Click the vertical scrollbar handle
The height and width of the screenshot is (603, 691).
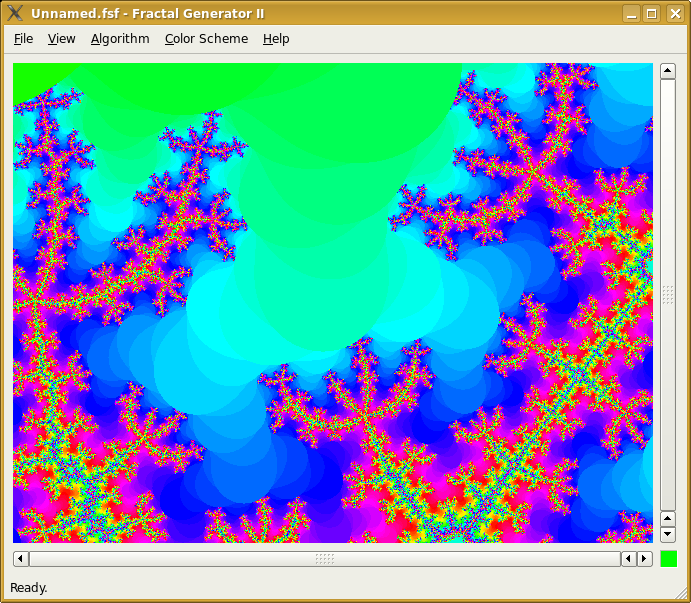point(668,294)
